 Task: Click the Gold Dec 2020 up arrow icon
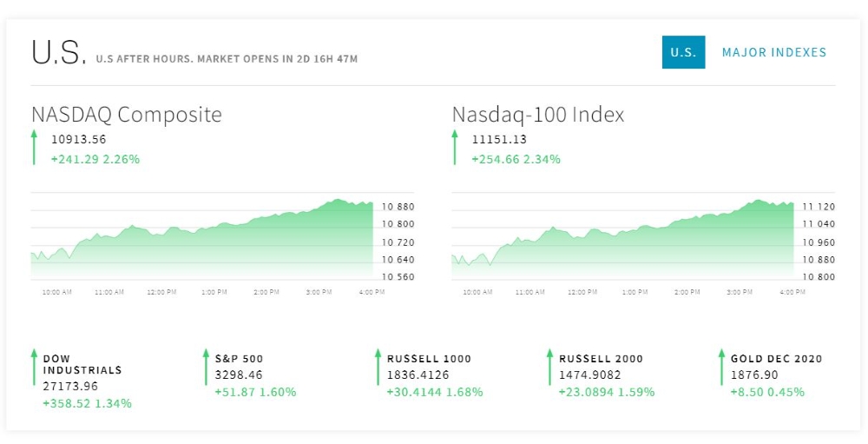[x=721, y=367]
